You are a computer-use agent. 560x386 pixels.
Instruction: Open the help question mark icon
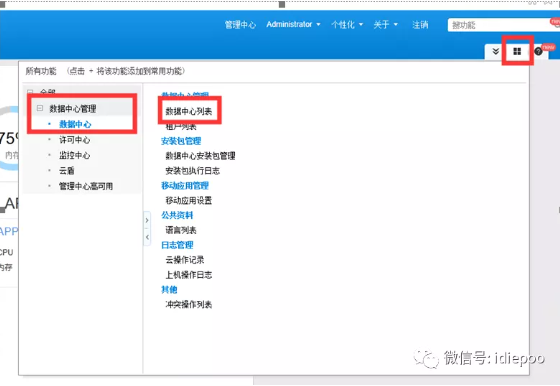click(x=538, y=51)
